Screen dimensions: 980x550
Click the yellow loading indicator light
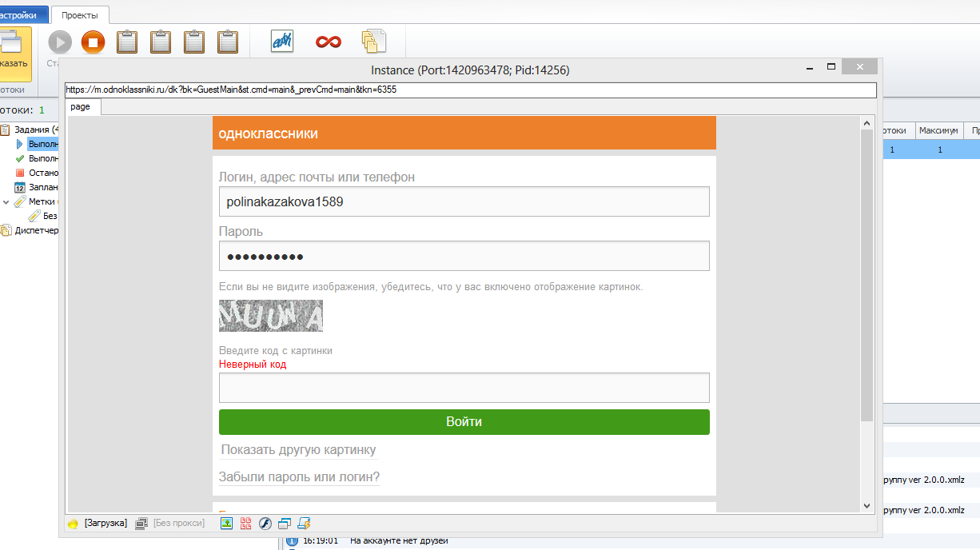point(73,524)
